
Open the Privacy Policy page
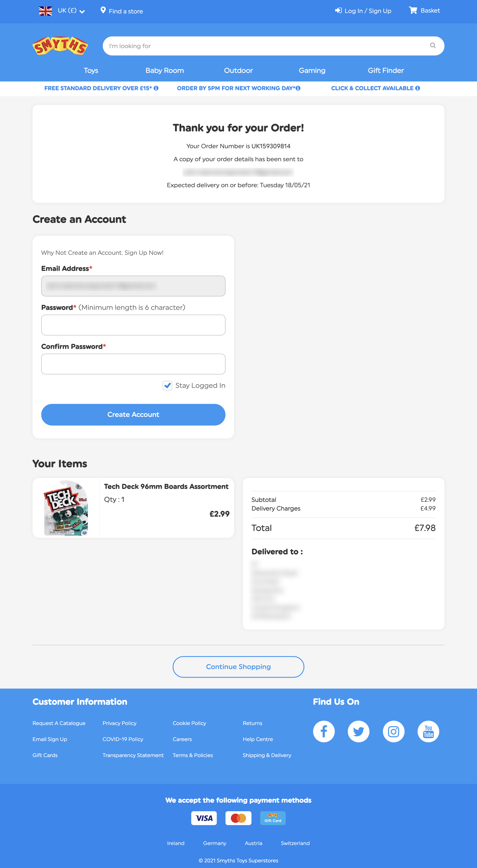[x=119, y=723]
